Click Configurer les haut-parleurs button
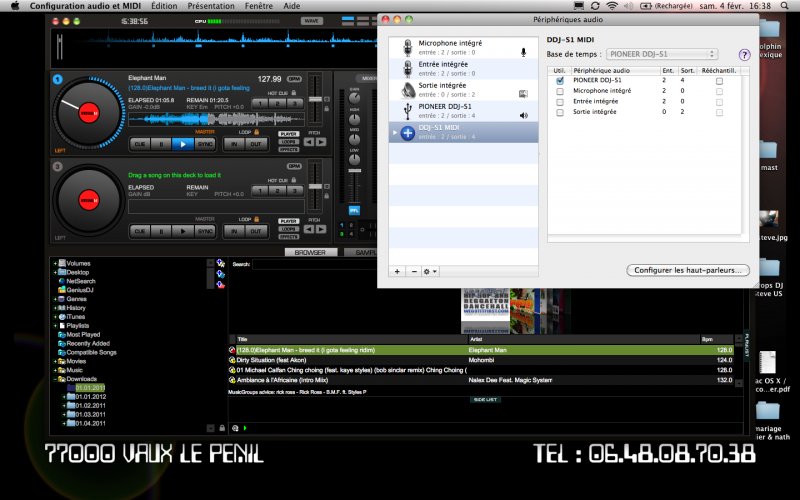 [687, 270]
